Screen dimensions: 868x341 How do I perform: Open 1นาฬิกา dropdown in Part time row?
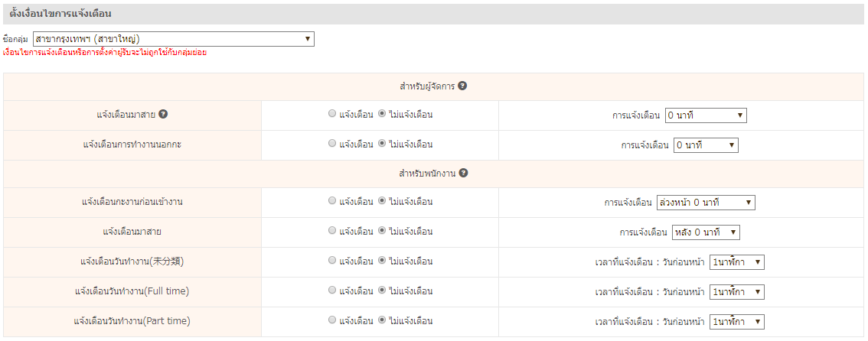(x=736, y=322)
